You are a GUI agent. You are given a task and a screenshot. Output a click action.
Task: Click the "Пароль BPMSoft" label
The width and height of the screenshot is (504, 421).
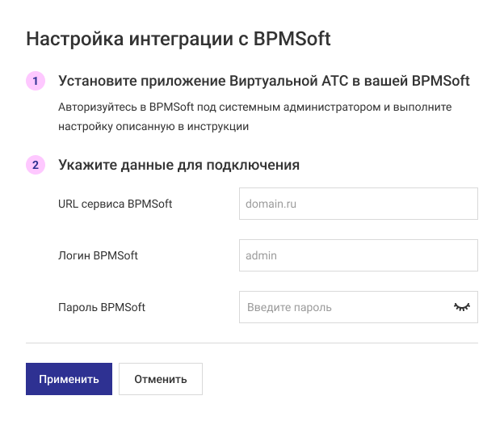[102, 307]
